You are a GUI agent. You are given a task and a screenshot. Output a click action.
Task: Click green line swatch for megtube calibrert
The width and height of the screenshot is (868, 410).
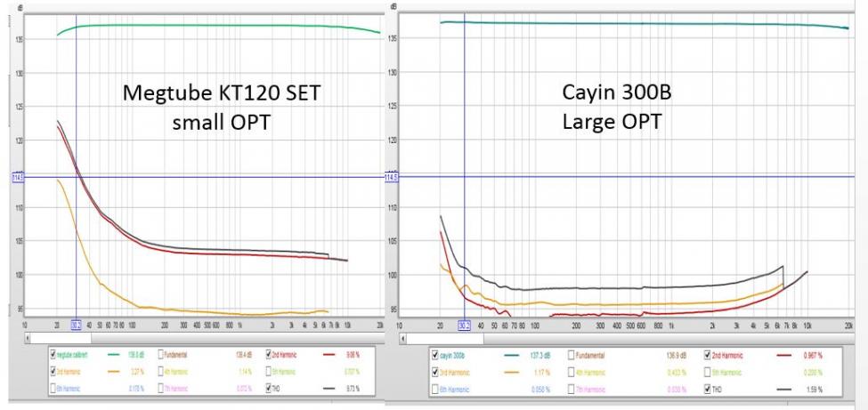tap(113, 354)
